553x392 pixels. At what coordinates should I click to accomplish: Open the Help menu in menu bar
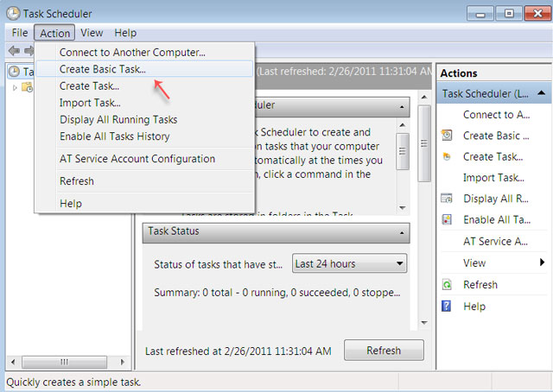pos(125,33)
